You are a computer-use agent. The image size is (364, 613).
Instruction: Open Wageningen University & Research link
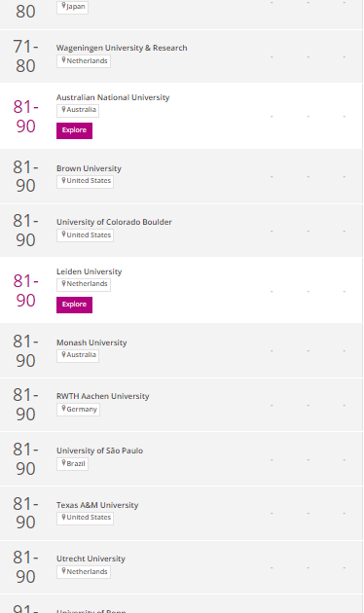point(122,48)
